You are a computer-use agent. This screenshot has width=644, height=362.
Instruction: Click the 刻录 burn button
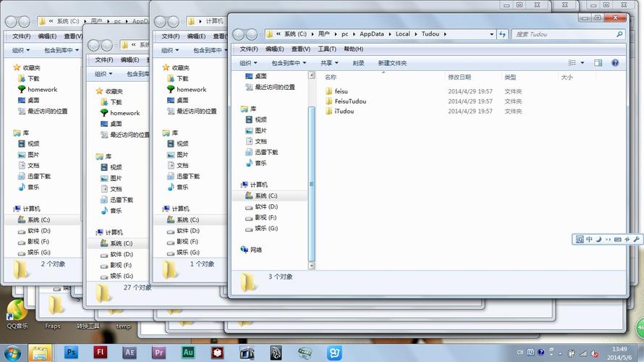[359, 63]
